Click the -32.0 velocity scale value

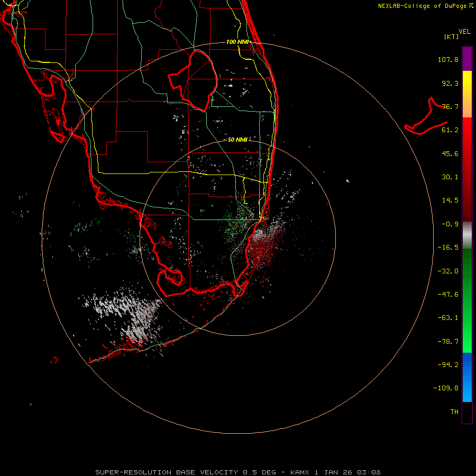tap(448, 271)
